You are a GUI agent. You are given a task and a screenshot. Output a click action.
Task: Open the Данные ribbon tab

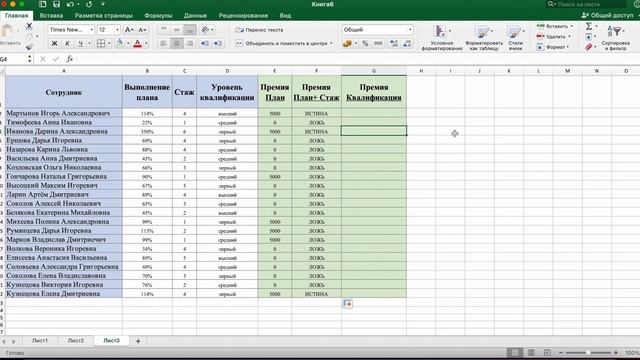[x=195, y=16]
